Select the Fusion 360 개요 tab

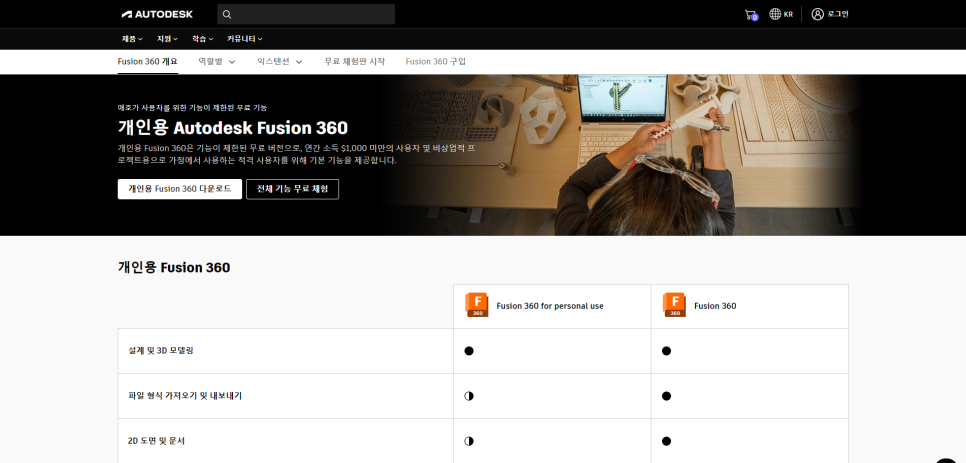tap(148, 62)
